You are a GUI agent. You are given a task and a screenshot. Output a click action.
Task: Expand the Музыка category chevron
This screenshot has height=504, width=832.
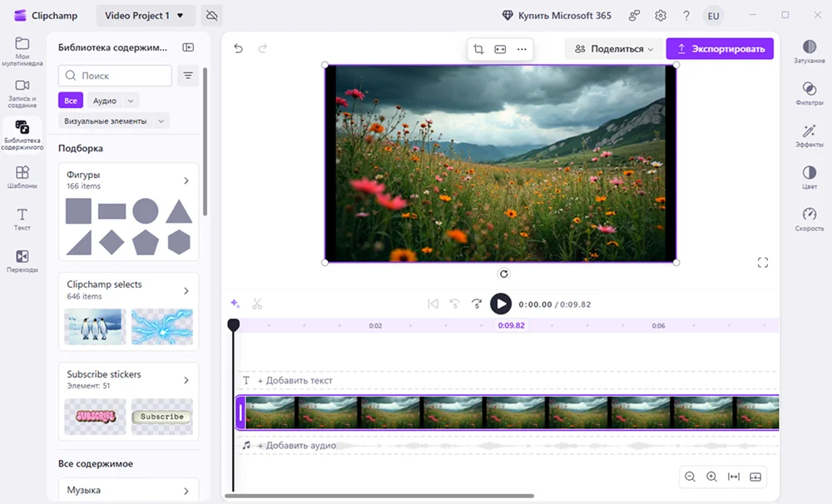click(186, 491)
